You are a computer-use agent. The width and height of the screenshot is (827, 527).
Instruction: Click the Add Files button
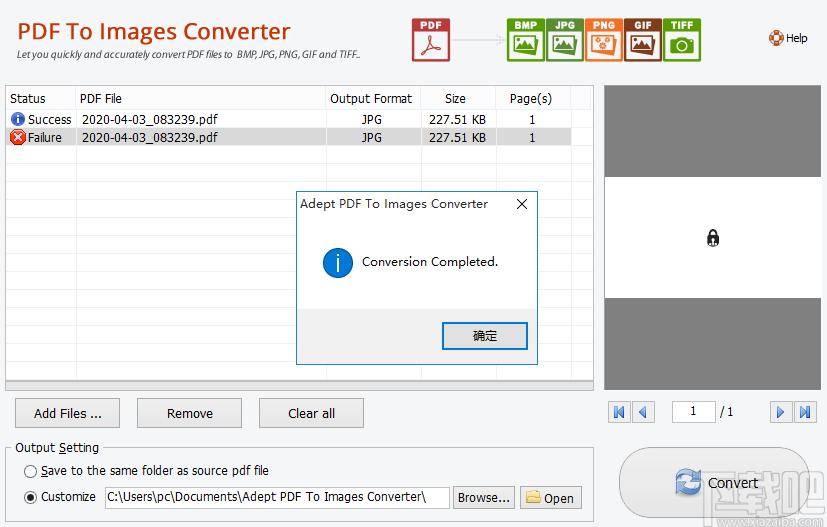point(68,413)
